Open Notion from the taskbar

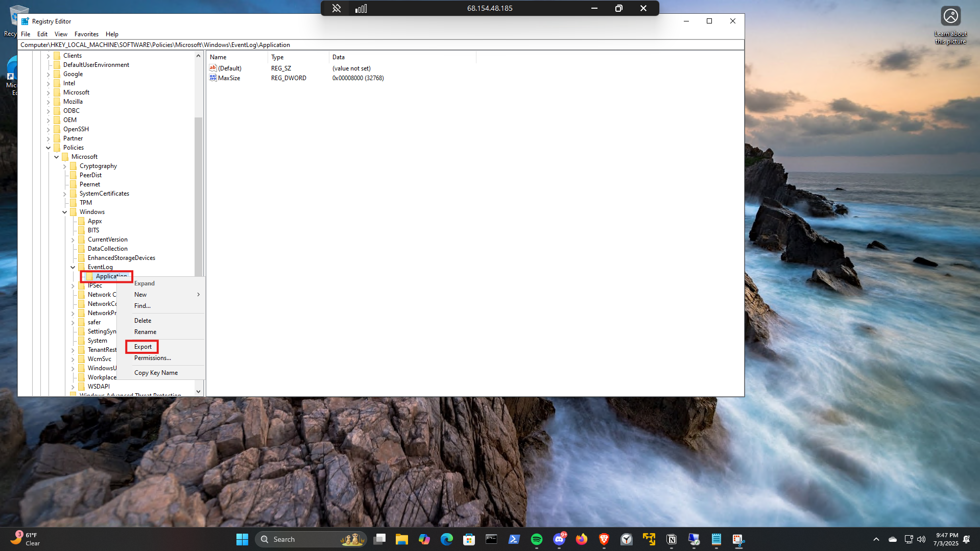671,539
